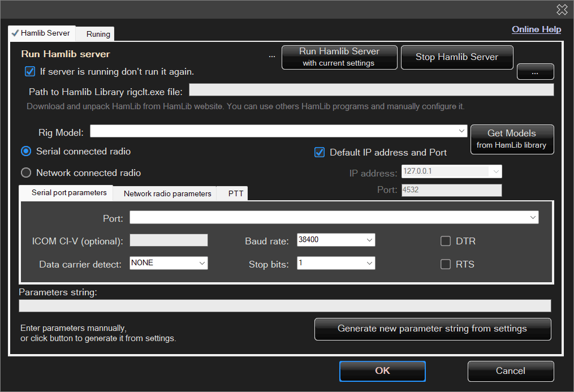Uncheck Default IP address and Port

320,152
